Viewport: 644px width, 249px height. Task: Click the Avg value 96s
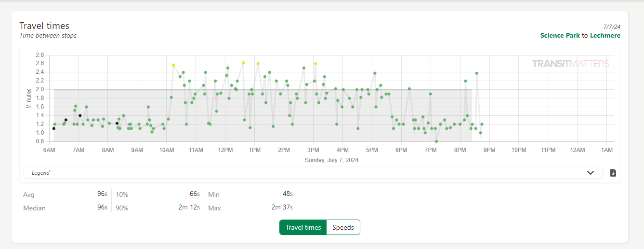102,194
